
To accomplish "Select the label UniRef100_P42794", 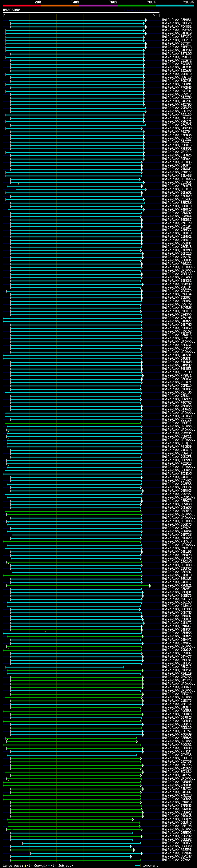I will (177, 132).
